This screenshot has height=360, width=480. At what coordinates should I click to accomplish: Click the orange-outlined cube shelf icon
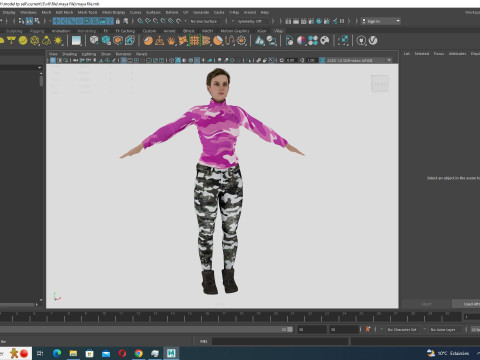tap(118, 41)
